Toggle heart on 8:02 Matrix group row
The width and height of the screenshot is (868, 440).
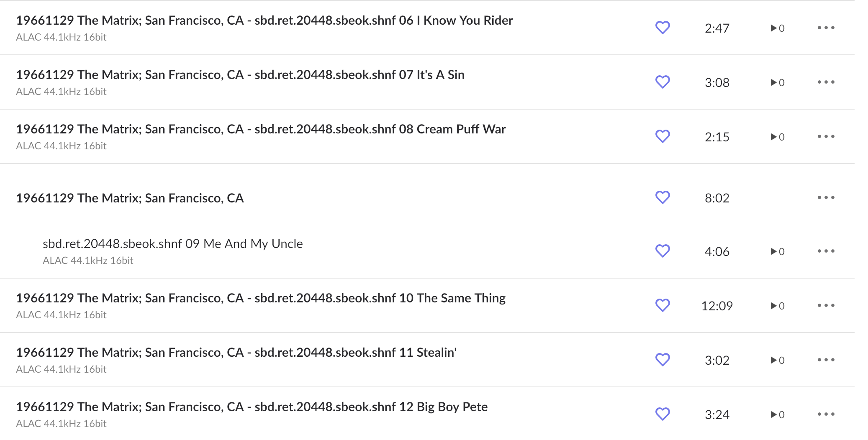click(x=663, y=197)
